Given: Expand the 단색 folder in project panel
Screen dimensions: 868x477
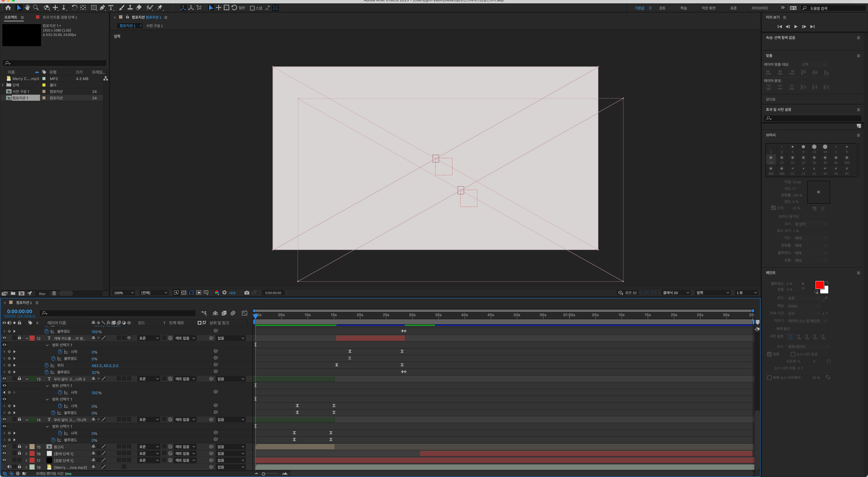Looking at the screenshot, I should [3, 85].
